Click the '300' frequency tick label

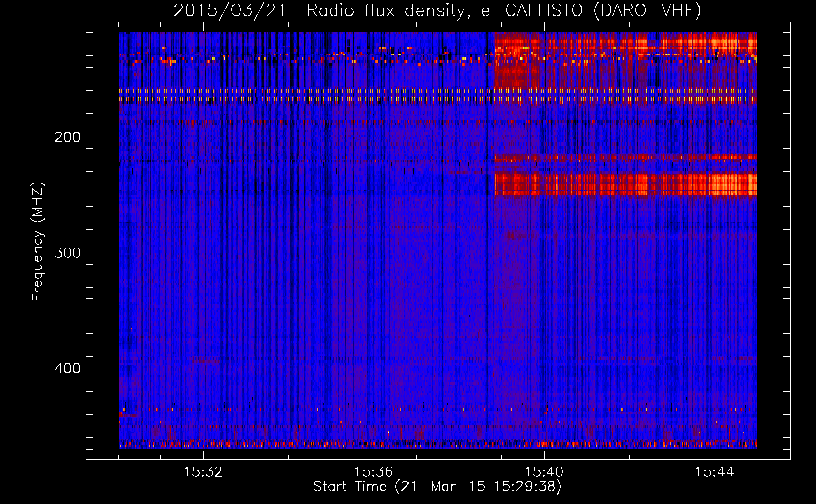click(68, 253)
